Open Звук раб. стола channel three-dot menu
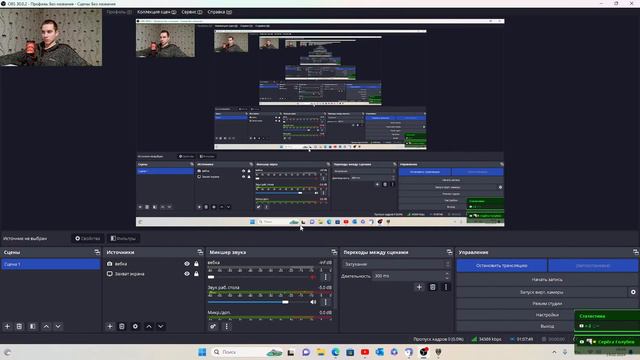640x360 pixels. (325, 302)
